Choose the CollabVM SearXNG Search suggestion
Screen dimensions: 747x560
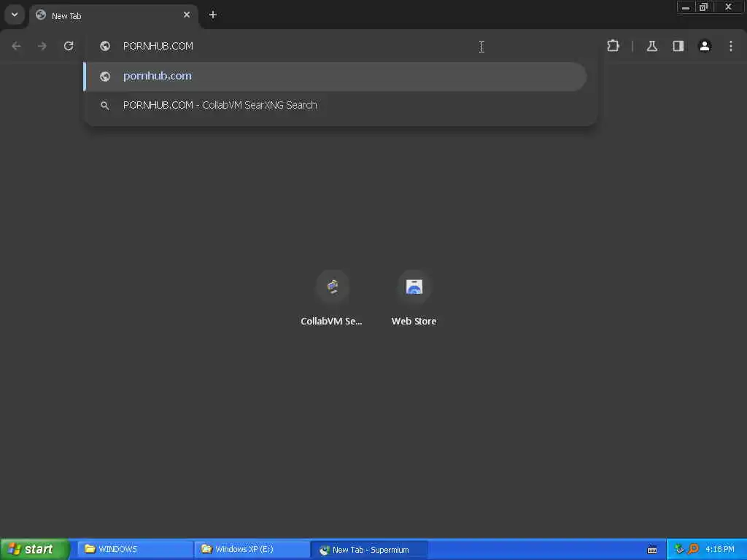click(x=335, y=105)
